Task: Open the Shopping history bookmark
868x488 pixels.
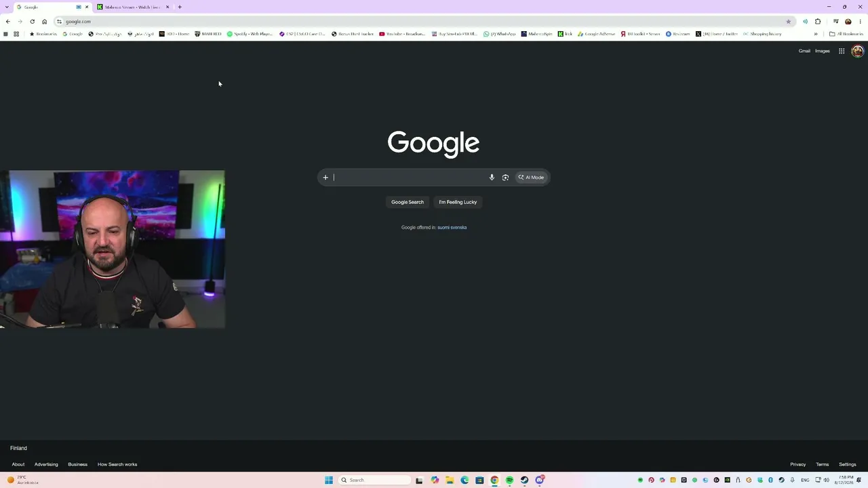Action: [x=762, y=34]
